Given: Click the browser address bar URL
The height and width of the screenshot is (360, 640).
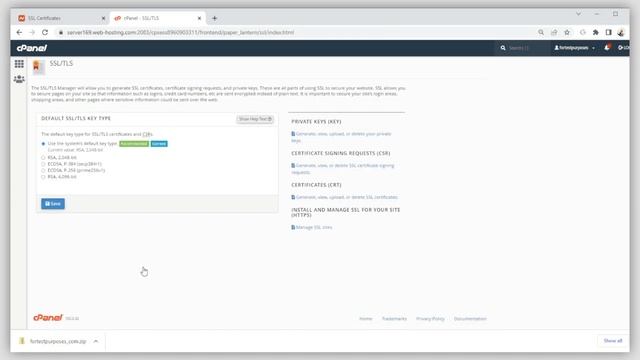Looking at the screenshot, I should tap(180, 32).
